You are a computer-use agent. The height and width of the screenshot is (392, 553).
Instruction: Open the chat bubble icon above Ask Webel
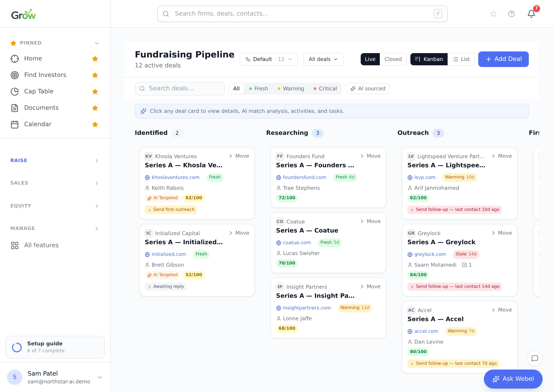(535, 358)
